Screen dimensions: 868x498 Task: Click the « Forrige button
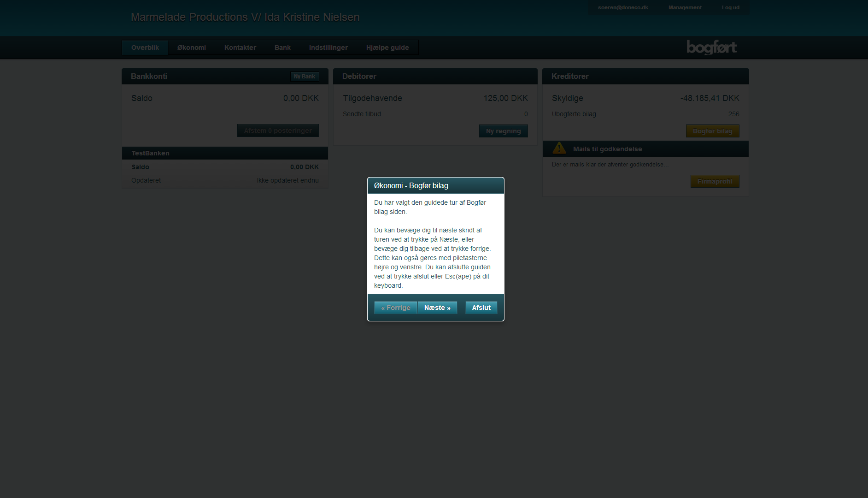click(x=396, y=308)
